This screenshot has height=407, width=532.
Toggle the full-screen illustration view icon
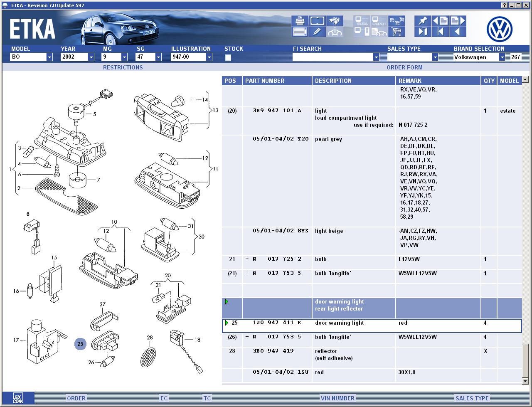[x=317, y=21]
